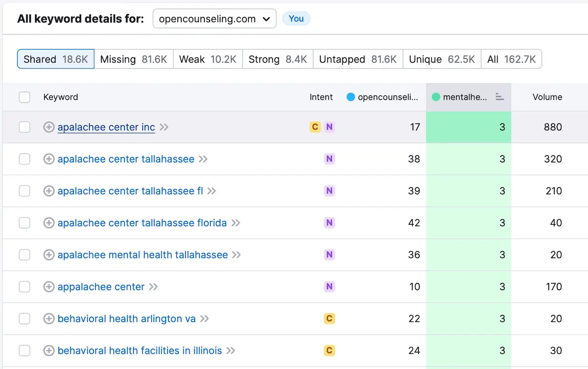Screen dimensions: 588x369
Task: Click double-arrow icon after behavioral health arlington va
Action: click(x=204, y=319)
